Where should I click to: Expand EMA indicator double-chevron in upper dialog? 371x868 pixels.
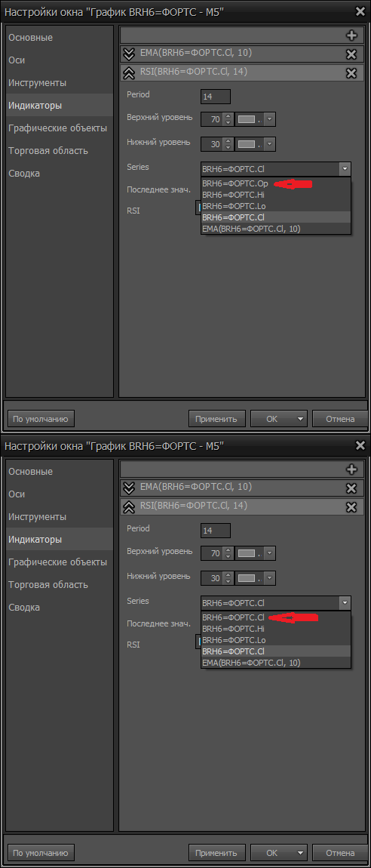coord(129,54)
